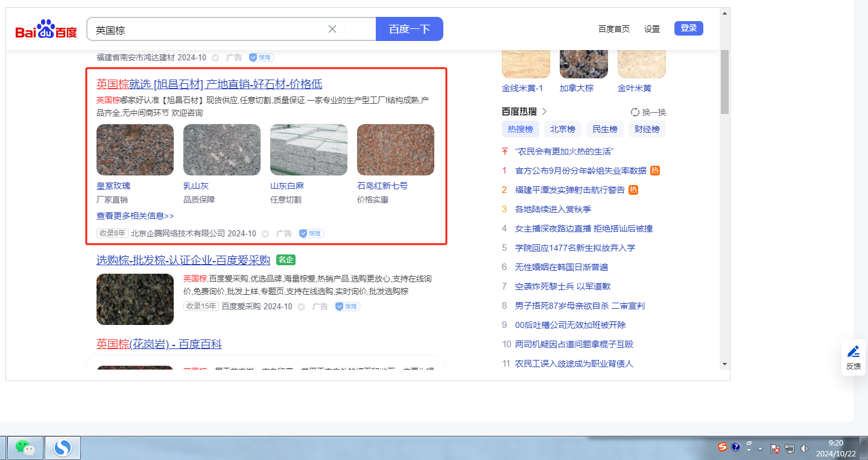
Task: Click the 百度一下 search button
Action: pyautogui.click(x=410, y=29)
